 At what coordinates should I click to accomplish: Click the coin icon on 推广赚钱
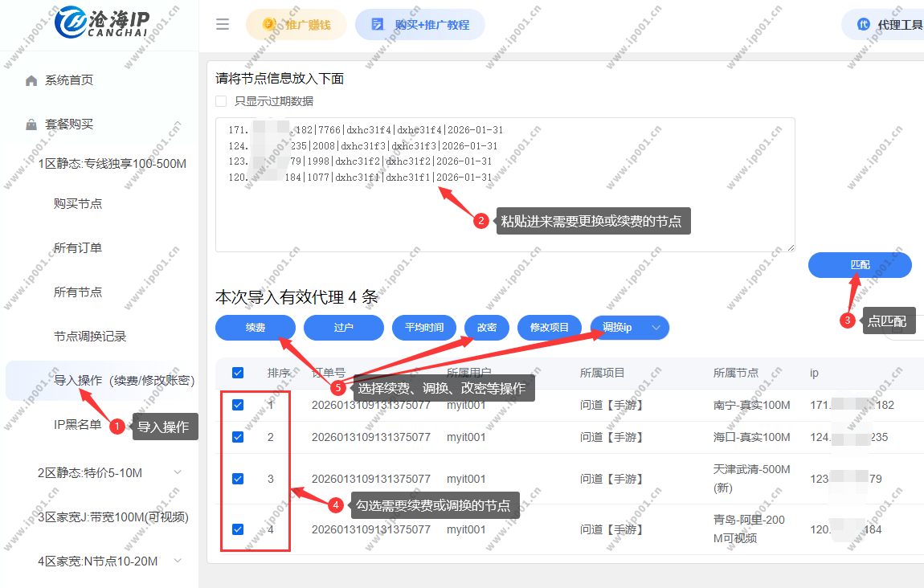point(268,24)
